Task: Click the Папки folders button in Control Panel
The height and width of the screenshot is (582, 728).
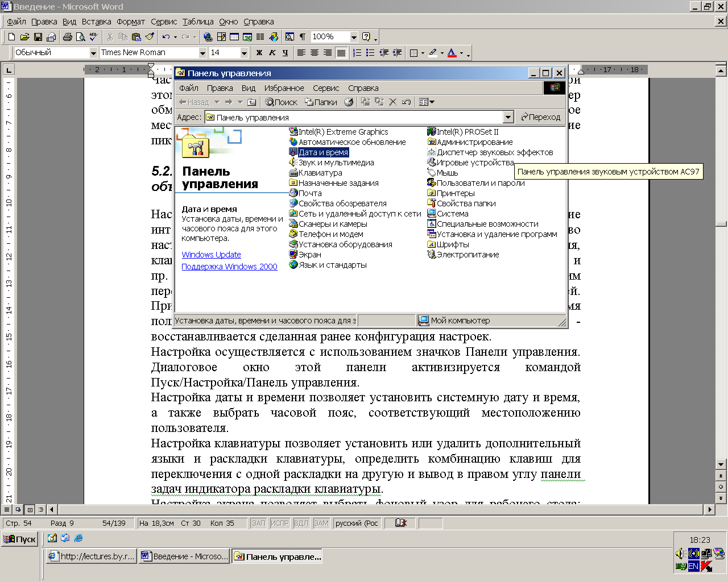Action: 321,102
